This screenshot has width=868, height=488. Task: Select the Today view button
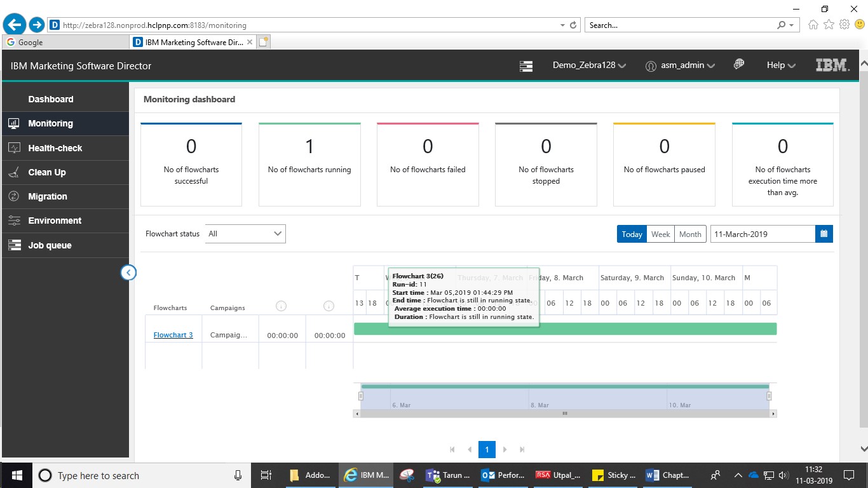(x=632, y=234)
